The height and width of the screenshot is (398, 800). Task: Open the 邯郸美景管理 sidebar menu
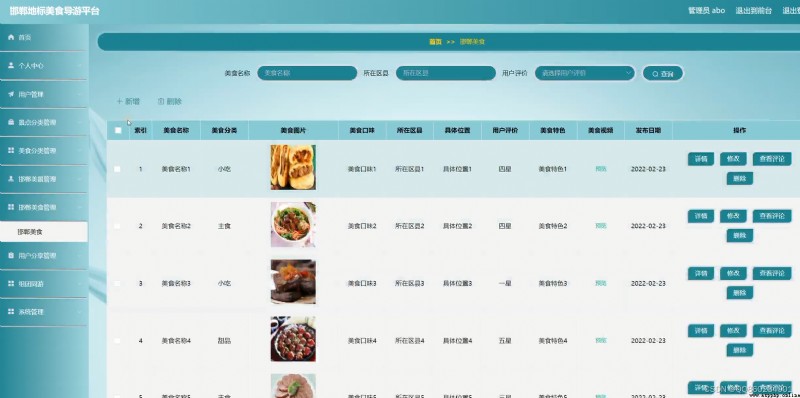tap(43, 179)
